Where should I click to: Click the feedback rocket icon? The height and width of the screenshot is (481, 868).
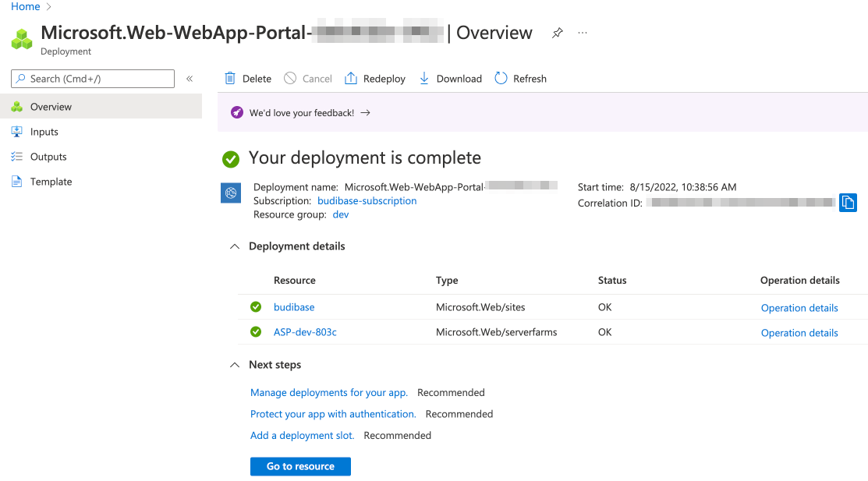(x=237, y=112)
